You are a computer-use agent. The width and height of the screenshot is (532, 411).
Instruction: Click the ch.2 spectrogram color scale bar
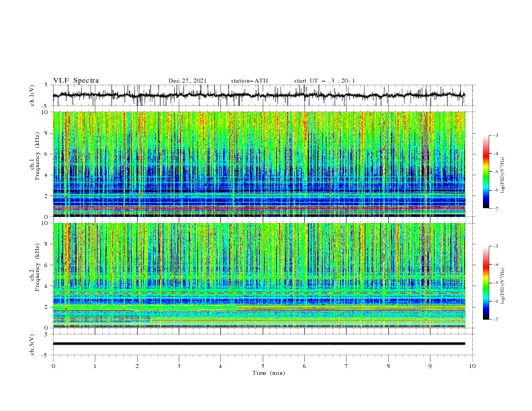coord(486,283)
